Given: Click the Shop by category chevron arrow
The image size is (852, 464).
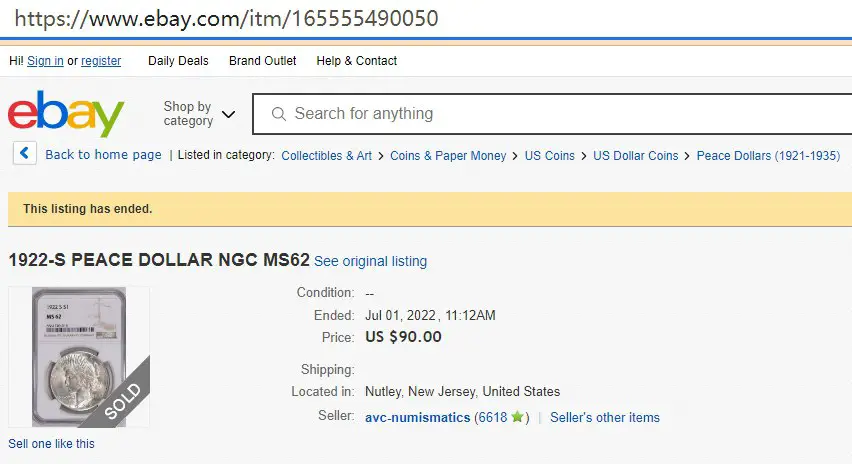Looking at the screenshot, I should tap(229, 114).
